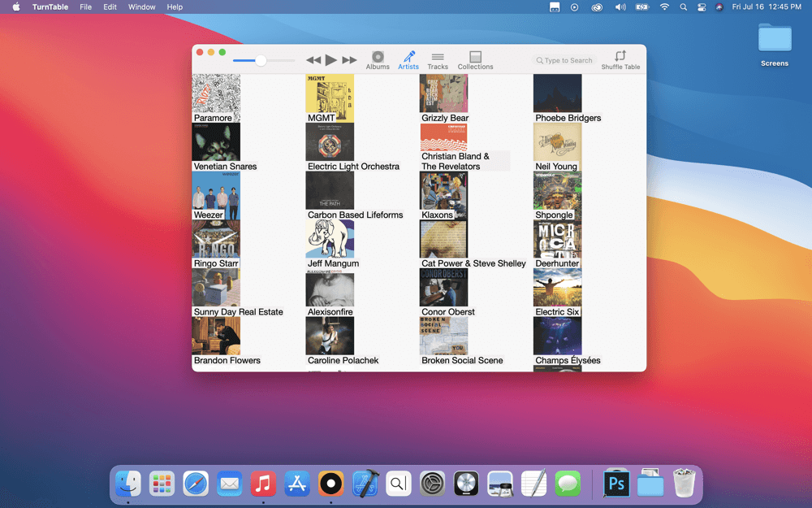
Task: Open the Music app in Dock
Action: click(263, 484)
